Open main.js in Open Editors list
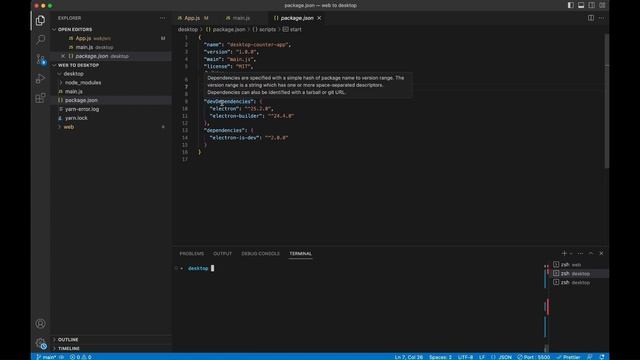The image size is (640, 360). pos(110,47)
